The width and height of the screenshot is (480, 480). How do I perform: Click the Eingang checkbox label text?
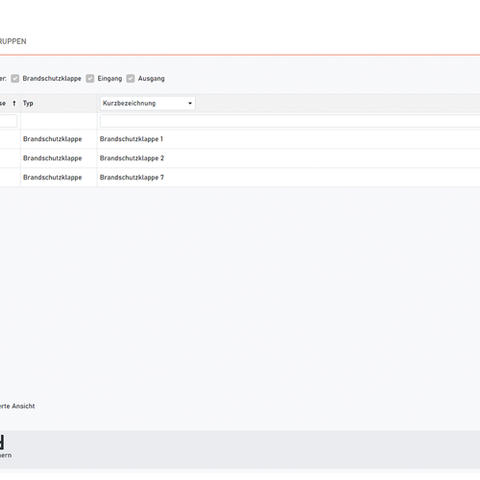[x=110, y=79]
